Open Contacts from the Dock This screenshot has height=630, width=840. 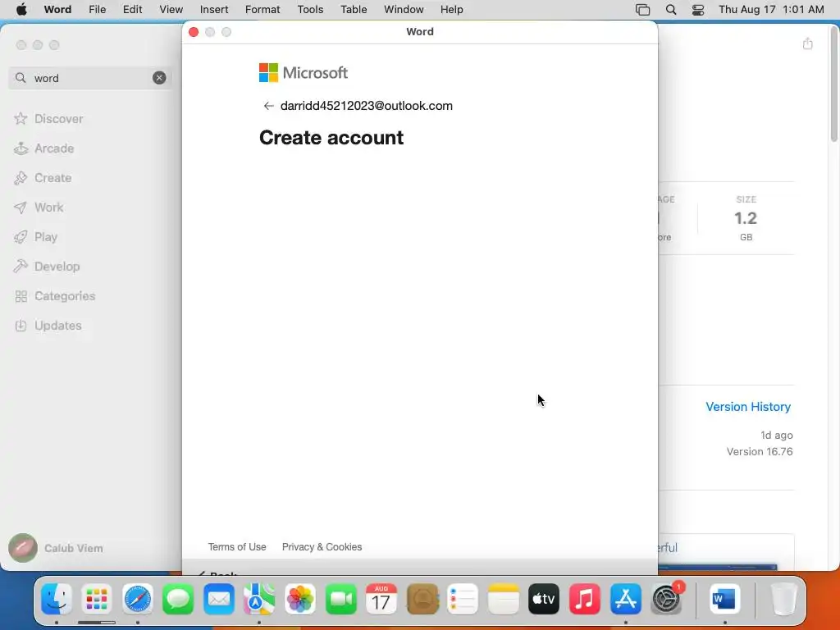point(422,599)
